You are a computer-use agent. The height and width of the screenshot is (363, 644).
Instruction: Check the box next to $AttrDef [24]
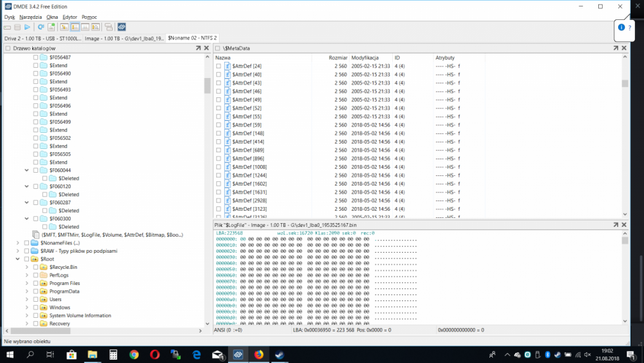(x=218, y=66)
